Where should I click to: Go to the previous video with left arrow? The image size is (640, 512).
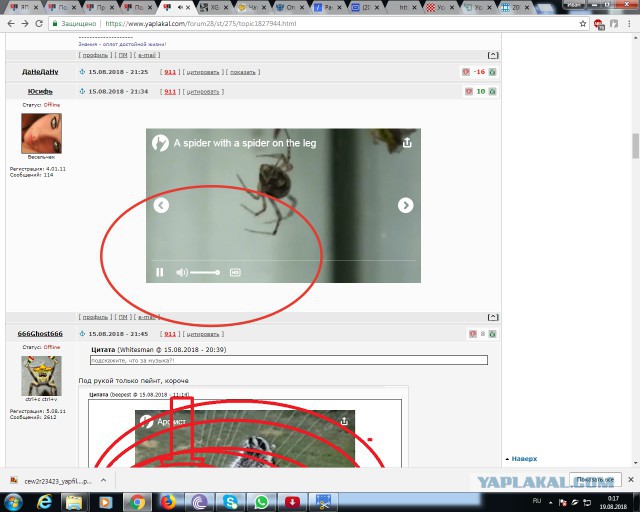(161, 205)
